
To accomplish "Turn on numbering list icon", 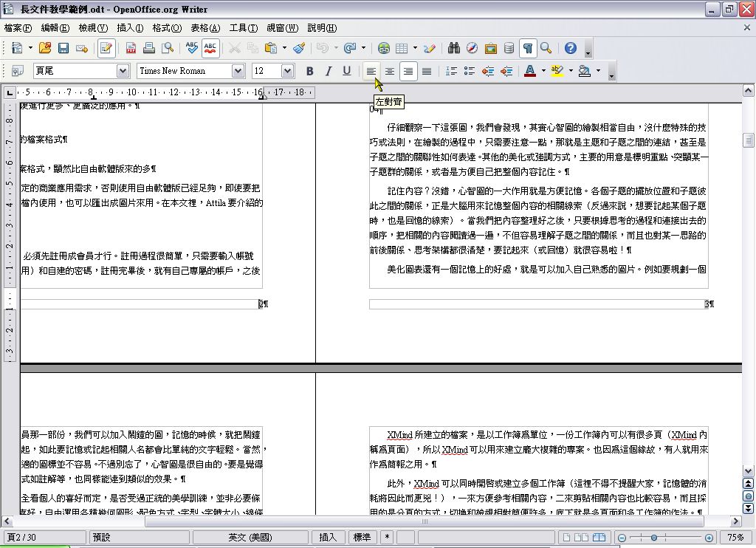I will coord(451,71).
